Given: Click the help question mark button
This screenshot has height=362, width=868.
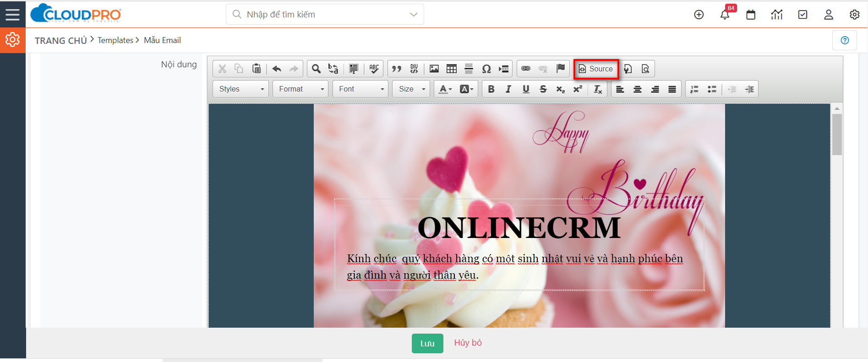Looking at the screenshot, I should coord(845,40).
